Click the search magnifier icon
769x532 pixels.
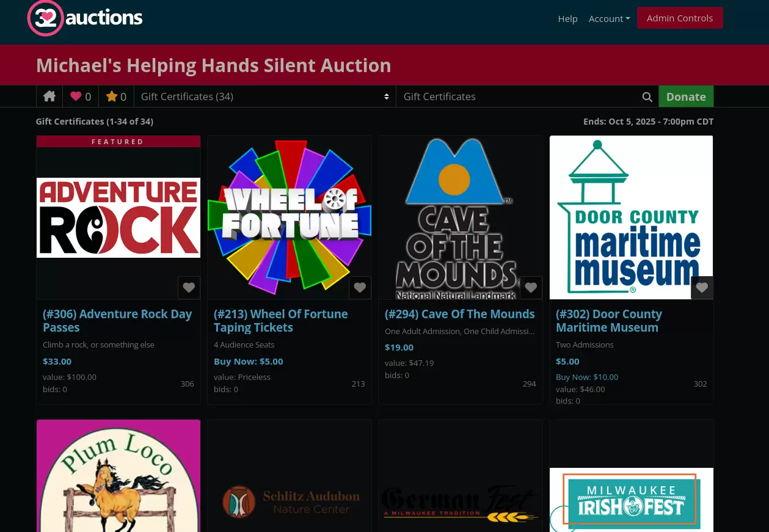(647, 97)
